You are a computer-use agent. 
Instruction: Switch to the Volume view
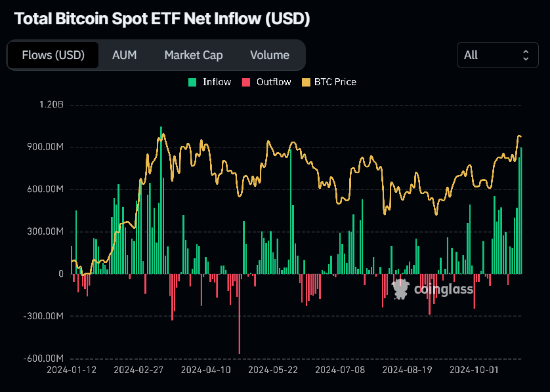point(270,55)
